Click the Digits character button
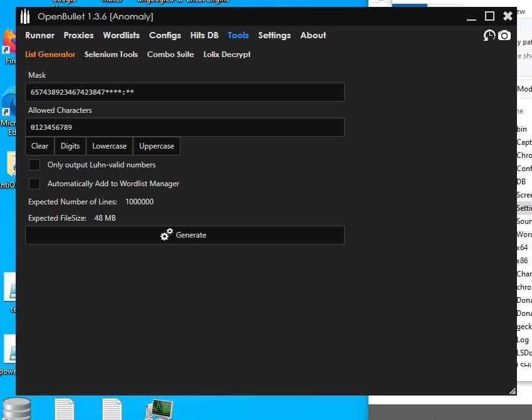Image resolution: width=532 pixels, height=420 pixels. point(70,146)
